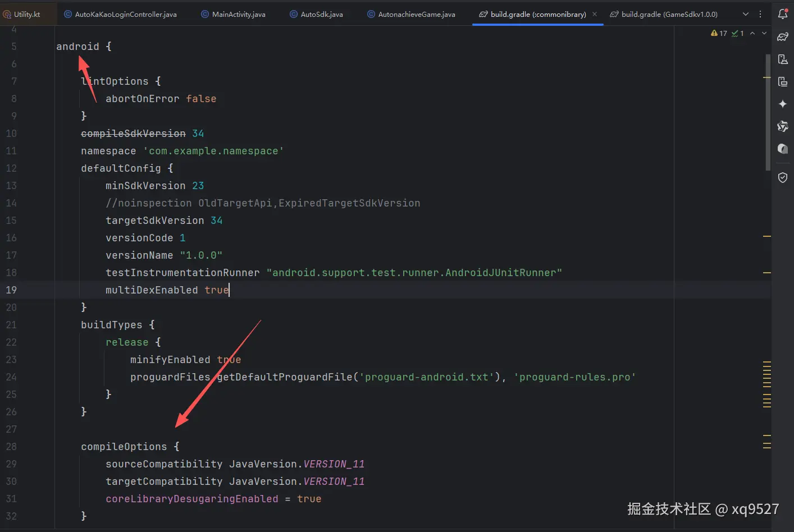Image resolution: width=794 pixels, height=532 pixels.
Task: Open the Gradle elephant tool window
Action: 783,37
